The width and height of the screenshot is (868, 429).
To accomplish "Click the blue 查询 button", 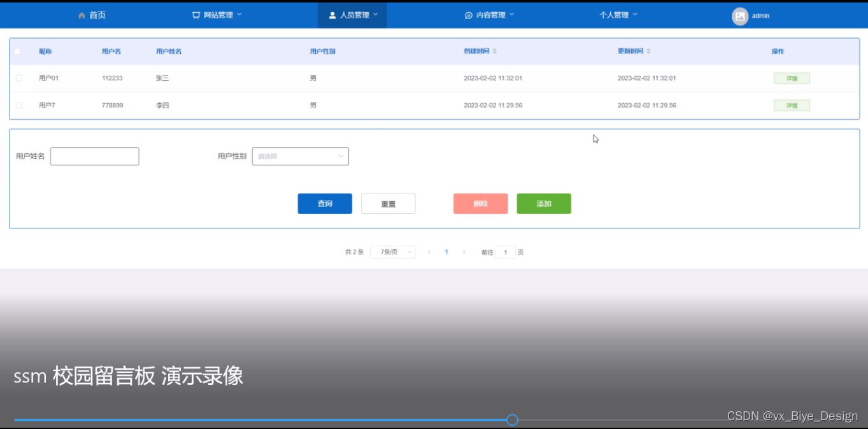I will (325, 204).
